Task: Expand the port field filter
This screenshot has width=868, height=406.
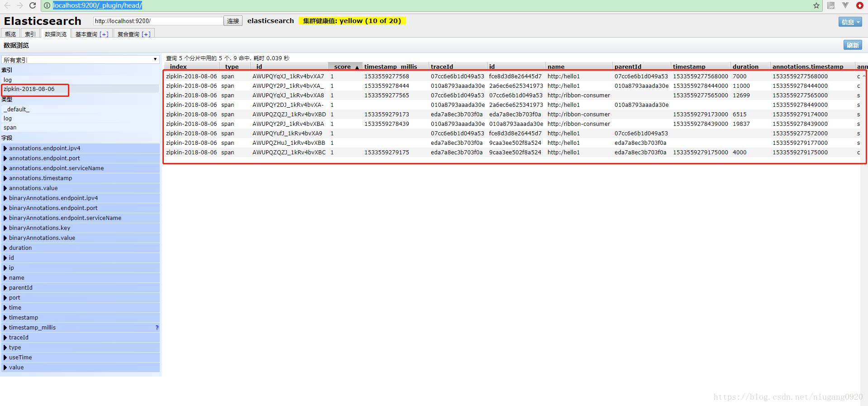Action: coord(81,297)
